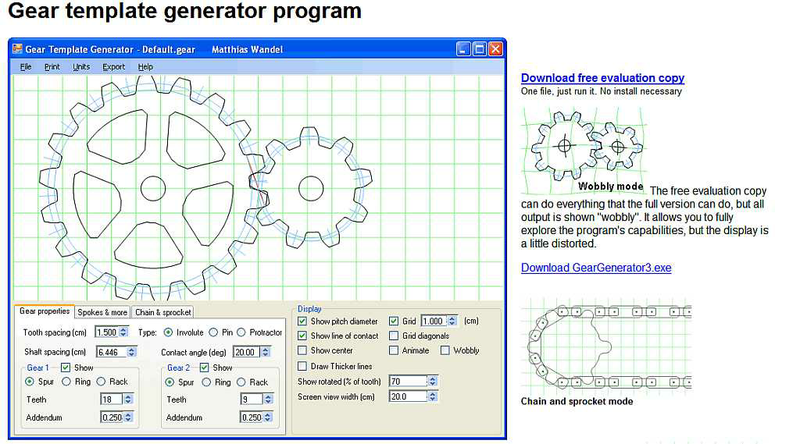Viewport: 800px width, 444px height.
Task: Toggle Show pitch diameter checkbox
Action: [x=303, y=321]
